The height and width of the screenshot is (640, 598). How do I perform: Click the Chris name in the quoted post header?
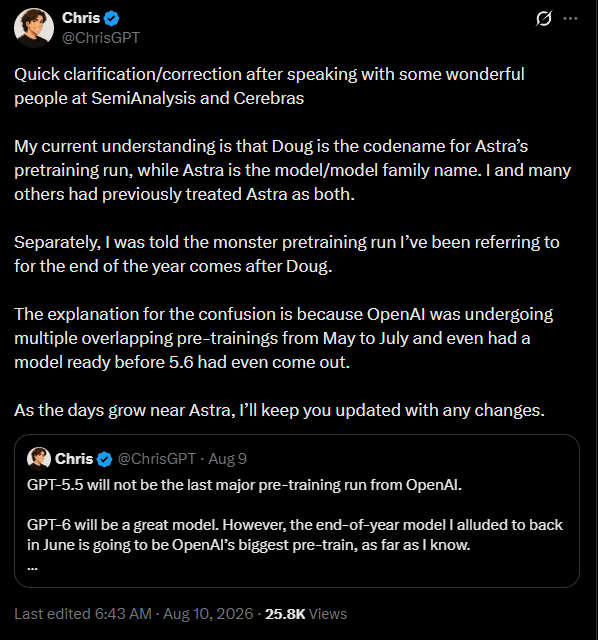click(x=74, y=459)
